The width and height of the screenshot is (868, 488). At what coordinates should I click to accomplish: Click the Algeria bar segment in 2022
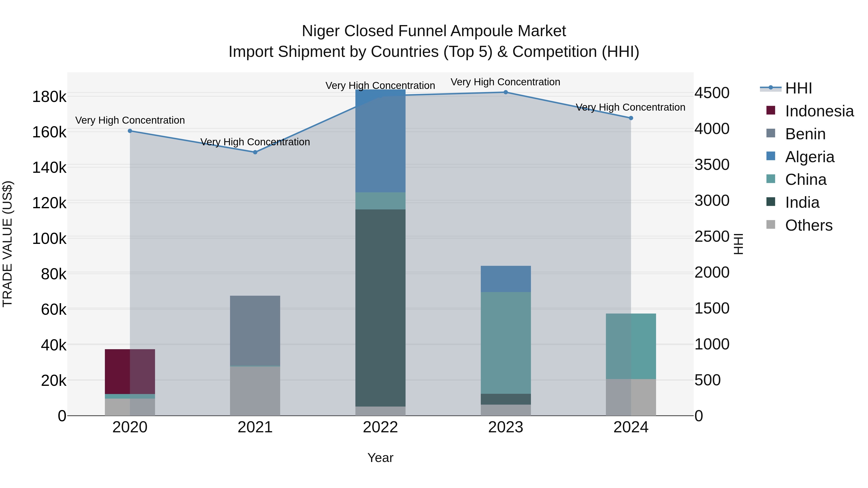pyautogui.click(x=380, y=141)
